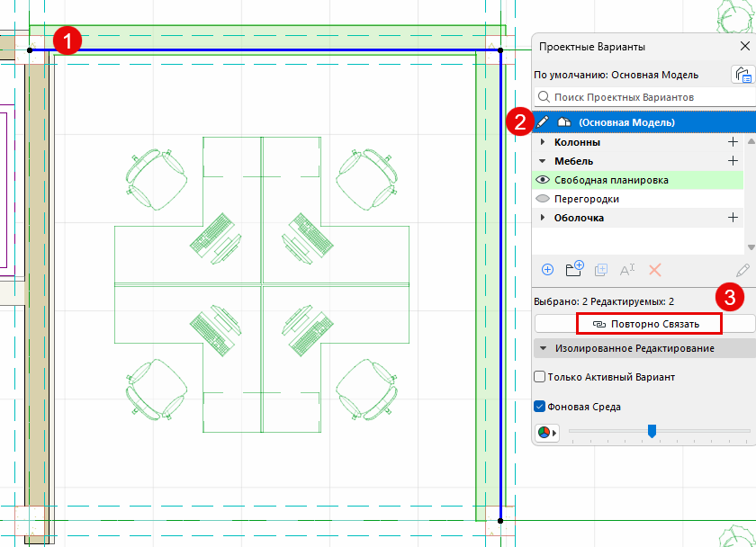The width and height of the screenshot is (756, 547).
Task: Click the house model icon in Основная Модель row
Action: tap(564, 122)
